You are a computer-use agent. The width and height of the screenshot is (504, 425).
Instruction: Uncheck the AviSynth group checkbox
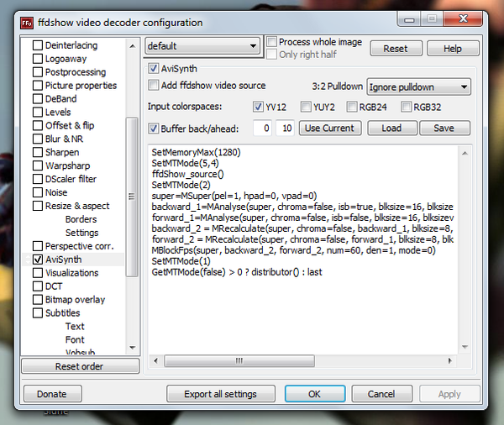click(x=154, y=69)
